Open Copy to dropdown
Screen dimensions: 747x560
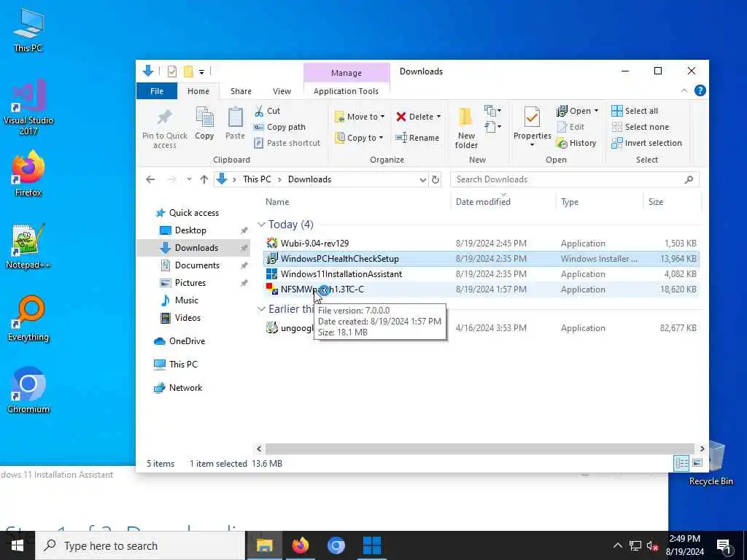coord(359,138)
